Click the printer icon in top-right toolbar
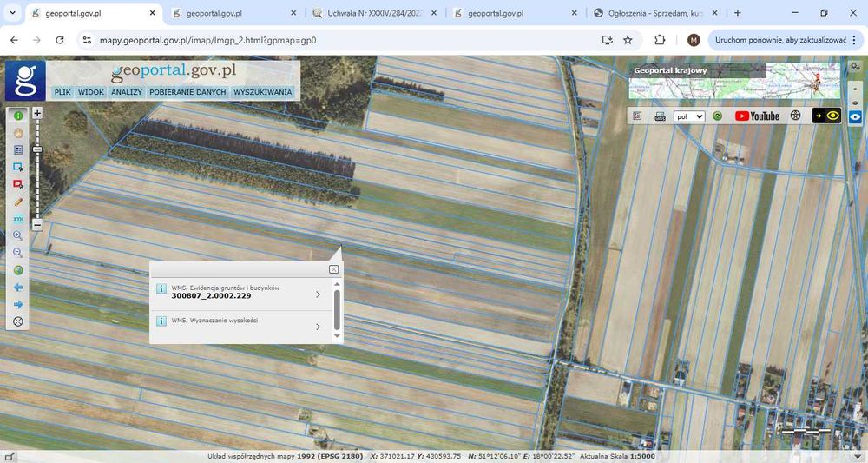This screenshot has width=868, height=463. pos(660,116)
